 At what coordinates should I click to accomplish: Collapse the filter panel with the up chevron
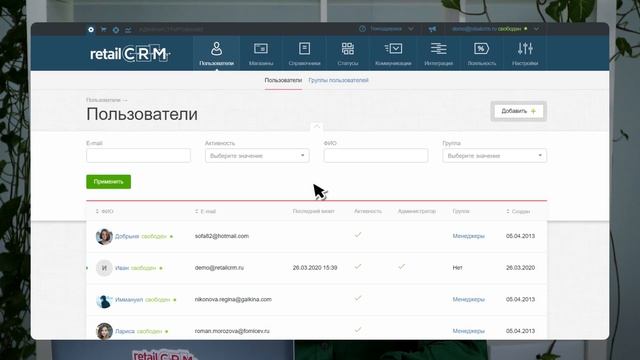(x=316, y=127)
